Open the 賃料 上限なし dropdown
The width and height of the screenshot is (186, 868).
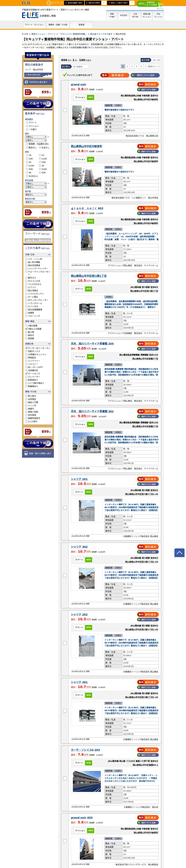tap(36, 140)
